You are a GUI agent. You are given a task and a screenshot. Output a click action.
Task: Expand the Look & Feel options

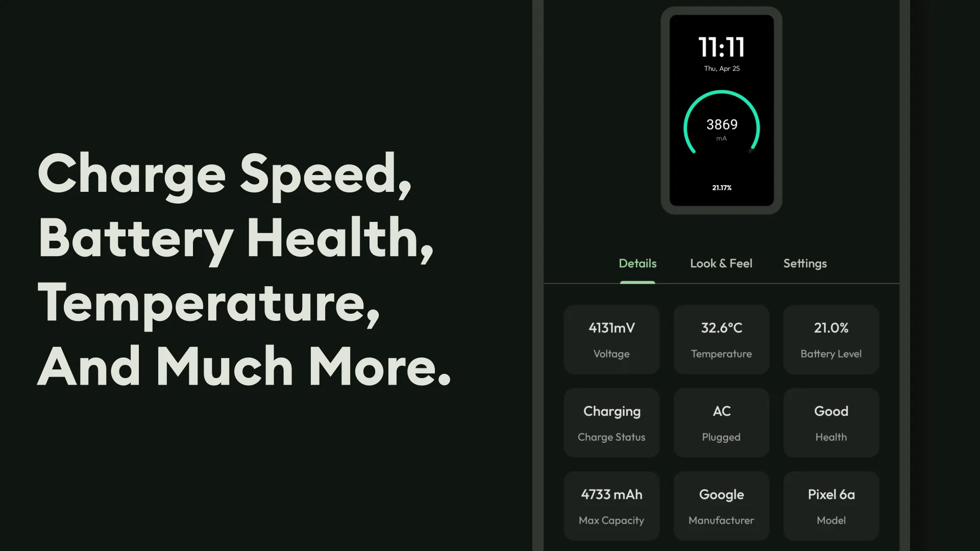click(721, 263)
